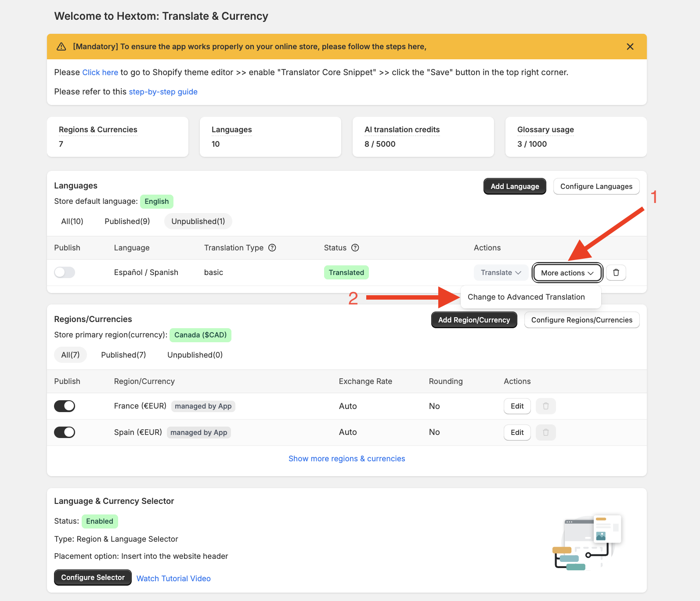Click the basic translation type cell
The height and width of the screenshot is (601, 700).
pos(213,272)
